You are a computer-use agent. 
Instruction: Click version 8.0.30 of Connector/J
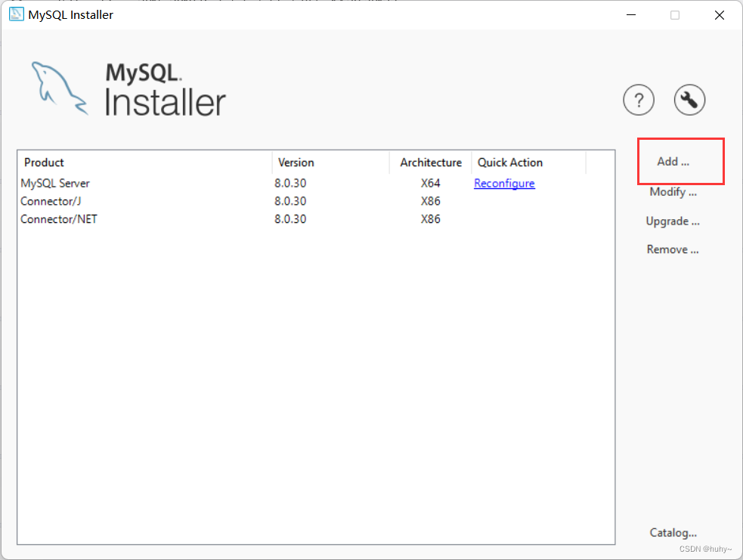tap(290, 201)
